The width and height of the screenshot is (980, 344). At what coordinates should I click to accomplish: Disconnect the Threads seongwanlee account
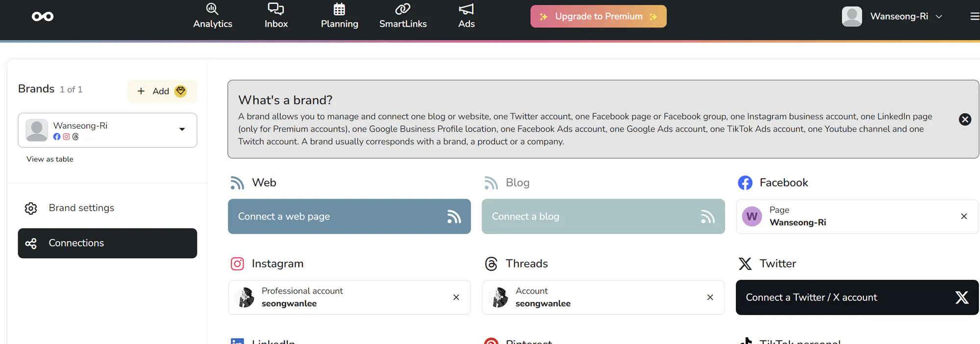pyautogui.click(x=710, y=298)
